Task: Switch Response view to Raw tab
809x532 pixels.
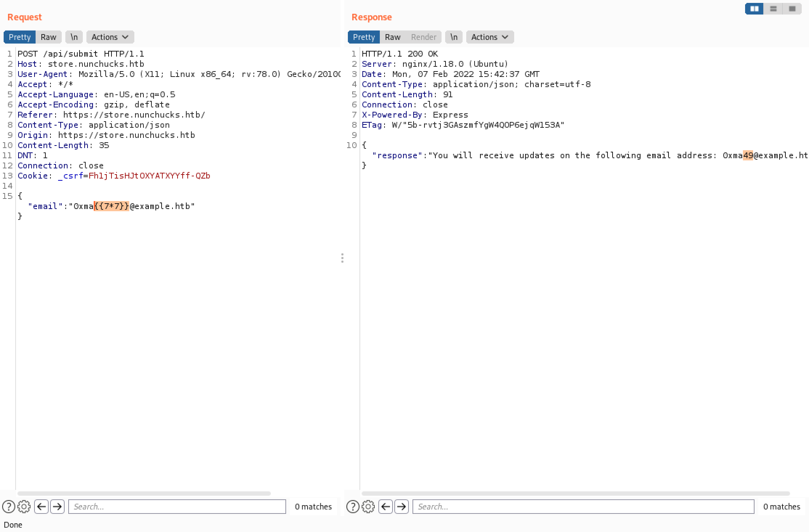Action: click(x=393, y=37)
